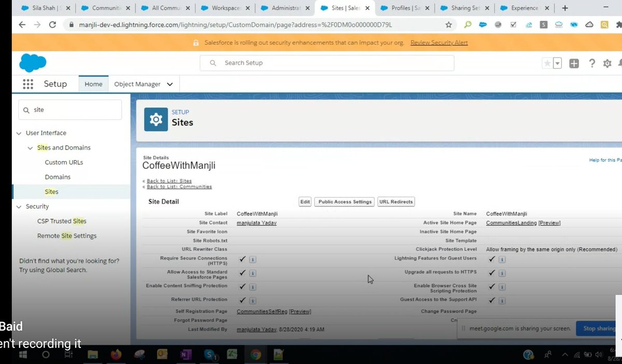The image size is (622, 364).
Task: Open the Setup gear menu icon
Action: (x=607, y=63)
